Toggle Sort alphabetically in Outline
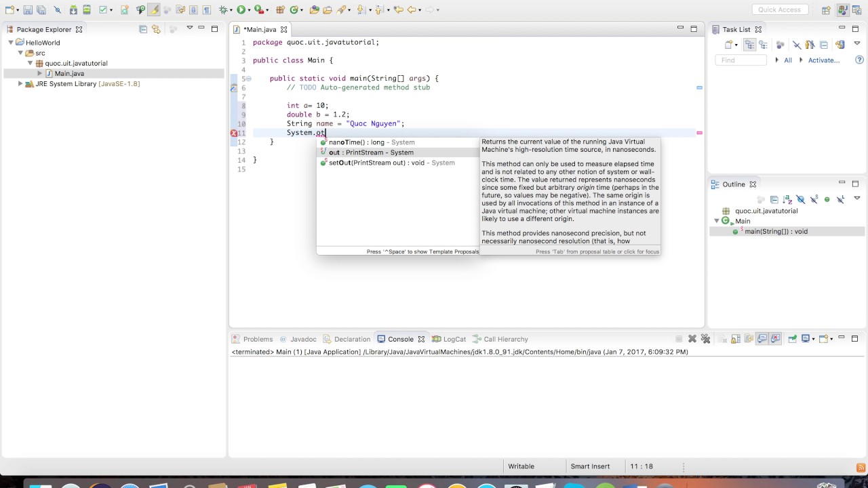The image size is (868, 488). pyautogui.click(x=787, y=199)
